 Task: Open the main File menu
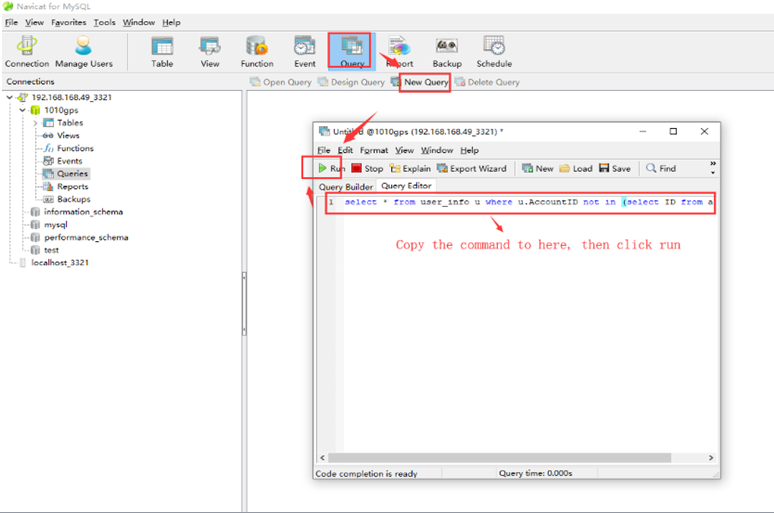(x=11, y=22)
